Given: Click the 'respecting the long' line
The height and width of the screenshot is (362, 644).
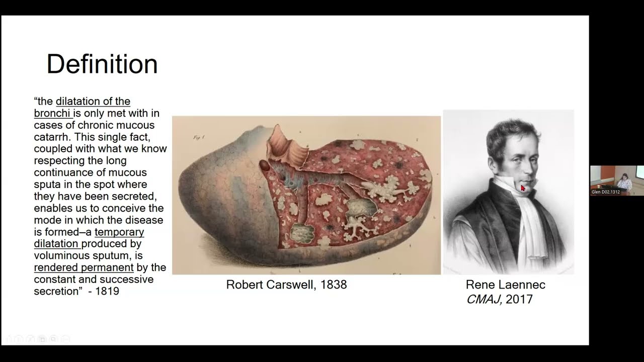Looking at the screenshot, I should click(x=80, y=160).
